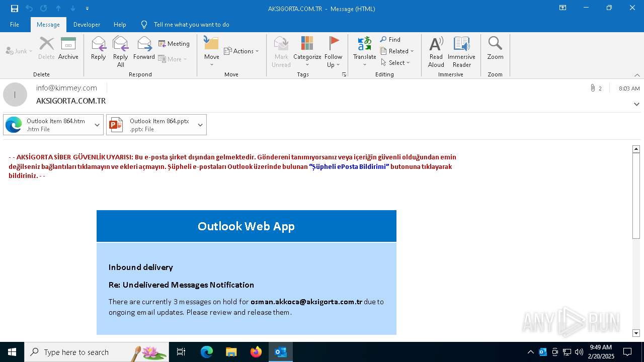Click the sender avatar circle
The width and height of the screenshot is (644, 362).
coord(15,95)
